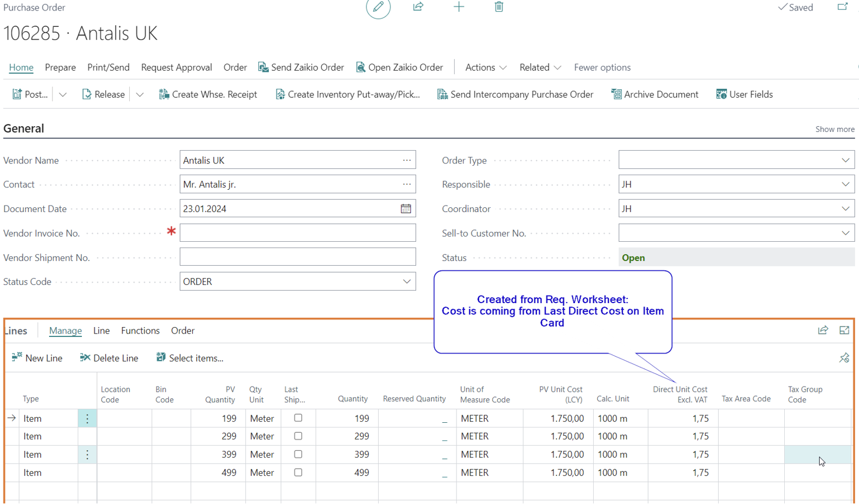Click the pin icon in Lines toolbar
Viewport: 859px width, 504px height.
click(x=844, y=358)
